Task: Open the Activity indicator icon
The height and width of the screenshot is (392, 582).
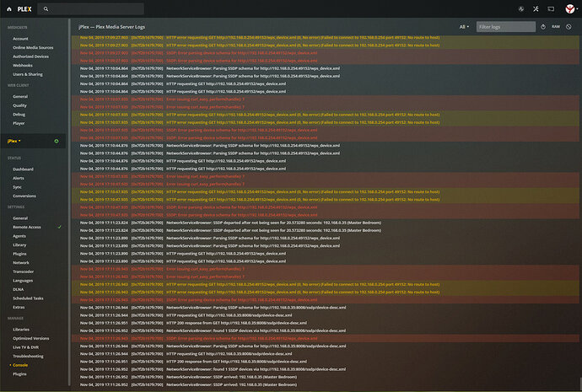Action: pyautogui.click(x=521, y=9)
